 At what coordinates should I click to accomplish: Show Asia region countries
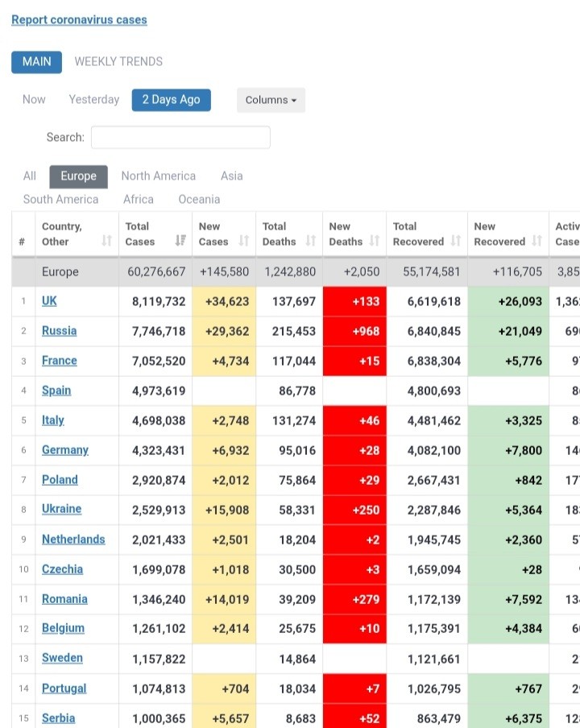(x=231, y=176)
